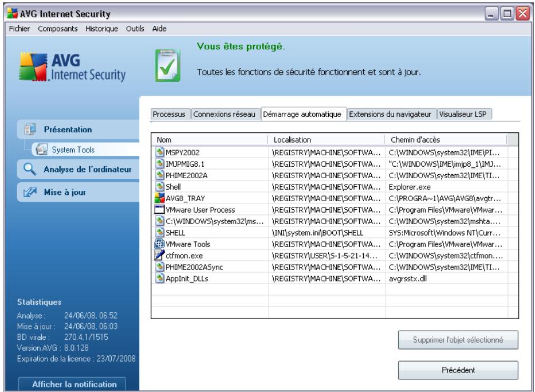Click the AVG8_TRAY colored icon
The height and width of the screenshot is (392, 535).
pos(160,198)
